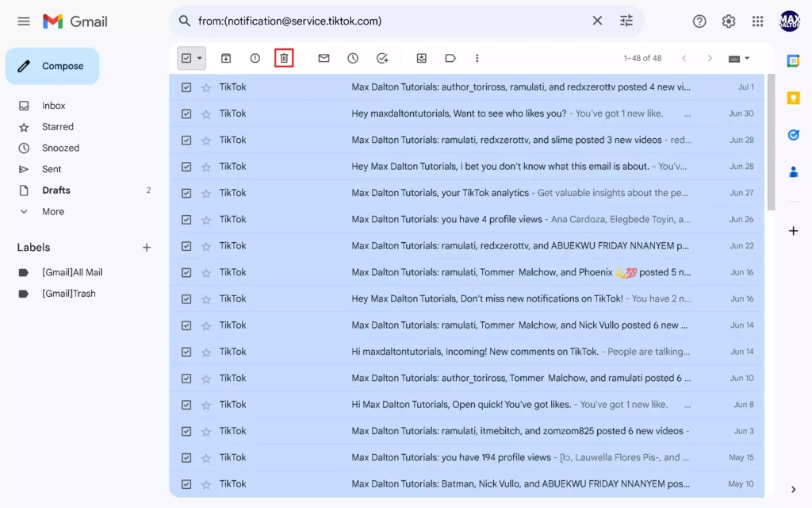This screenshot has height=508, width=812.
Task: Archive the selected emails
Action: (226, 58)
